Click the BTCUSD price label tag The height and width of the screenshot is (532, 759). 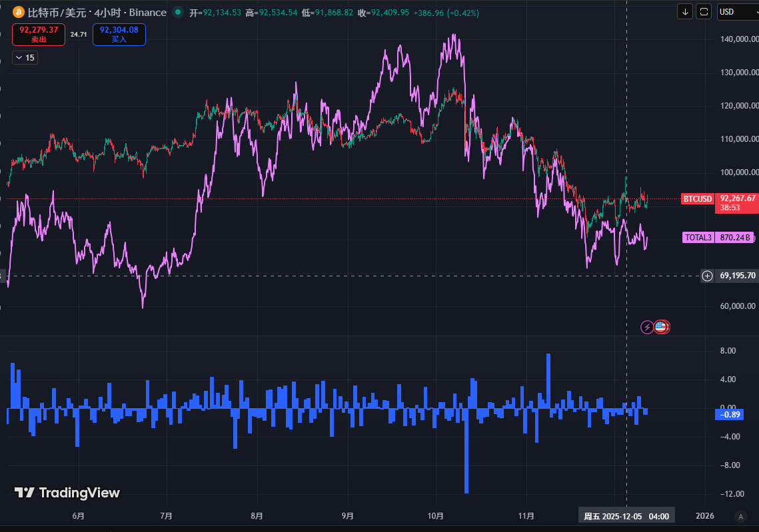click(x=697, y=198)
